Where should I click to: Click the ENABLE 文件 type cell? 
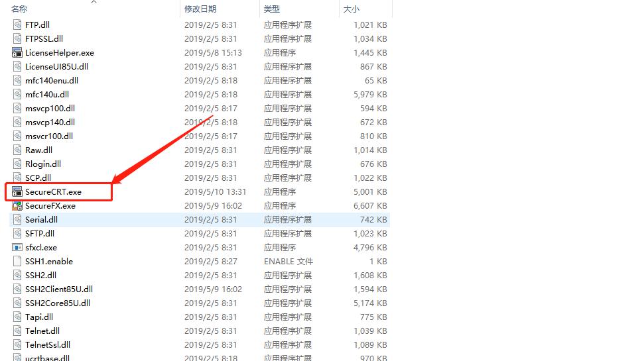pyautogui.click(x=289, y=262)
